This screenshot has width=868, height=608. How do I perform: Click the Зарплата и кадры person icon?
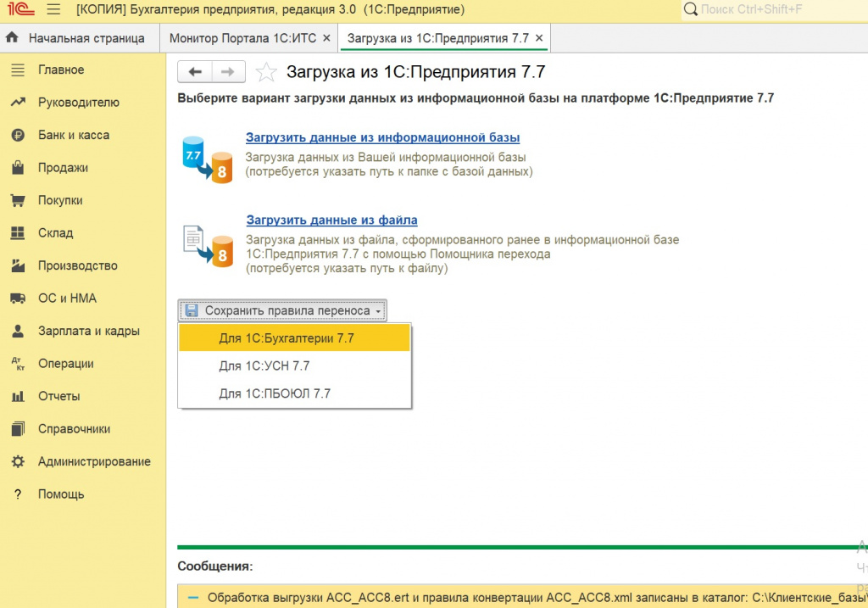coord(18,331)
